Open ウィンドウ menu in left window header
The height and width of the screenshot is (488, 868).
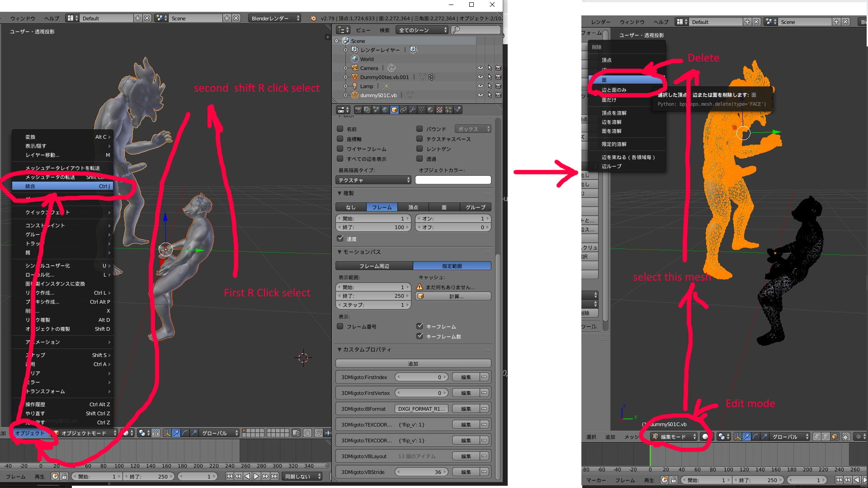pos(23,19)
